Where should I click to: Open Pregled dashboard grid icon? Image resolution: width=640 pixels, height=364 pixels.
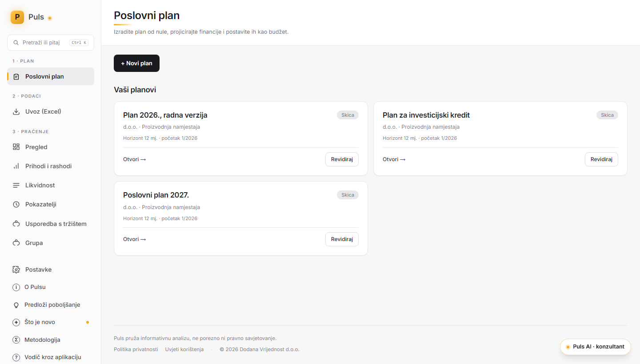click(x=16, y=147)
